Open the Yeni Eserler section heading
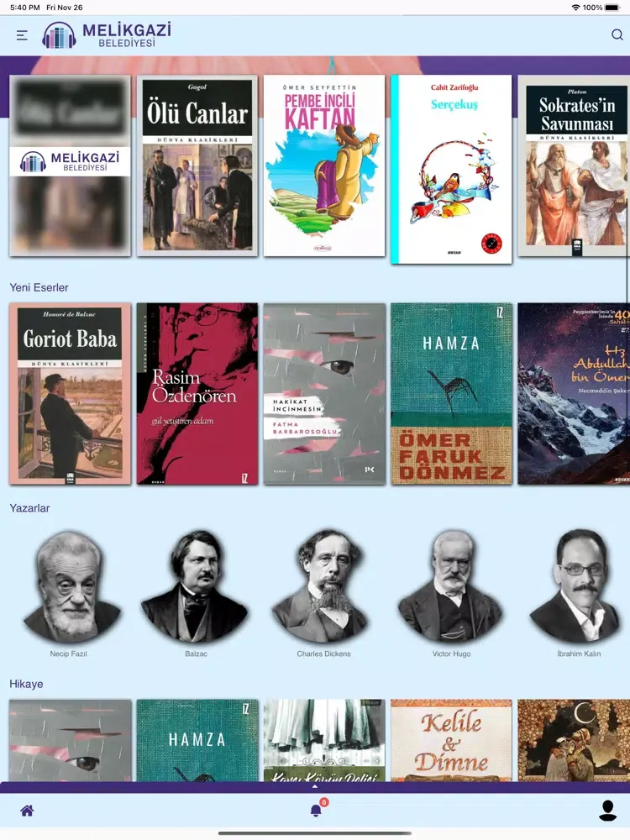630x840 pixels. coord(39,287)
